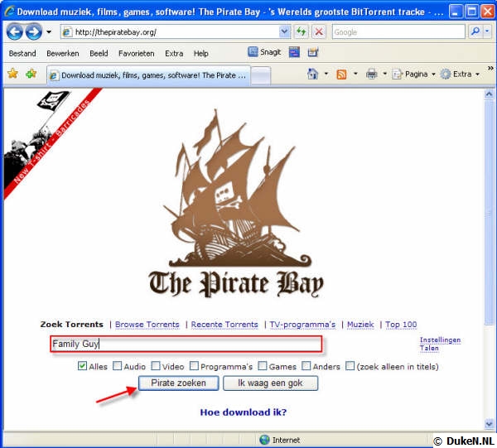The height and width of the screenshot is (448, 497).
Task: Open the Top 100 link
Action: click(x=401, y=325)
